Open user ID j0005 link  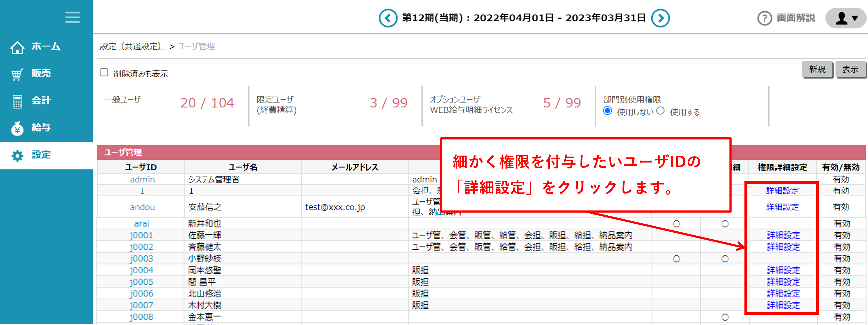[x=142, y=282]
